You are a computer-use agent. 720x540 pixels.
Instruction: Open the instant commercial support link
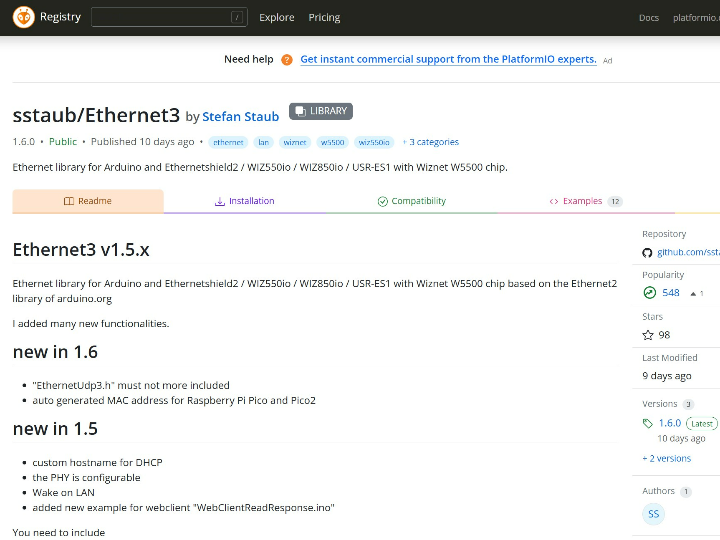(448, 60)
